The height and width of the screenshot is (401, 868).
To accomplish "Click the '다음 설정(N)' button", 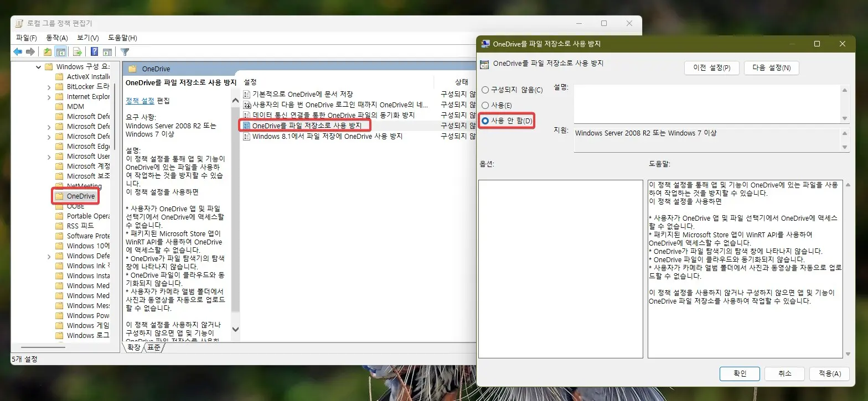I will [x=771, y=68].
